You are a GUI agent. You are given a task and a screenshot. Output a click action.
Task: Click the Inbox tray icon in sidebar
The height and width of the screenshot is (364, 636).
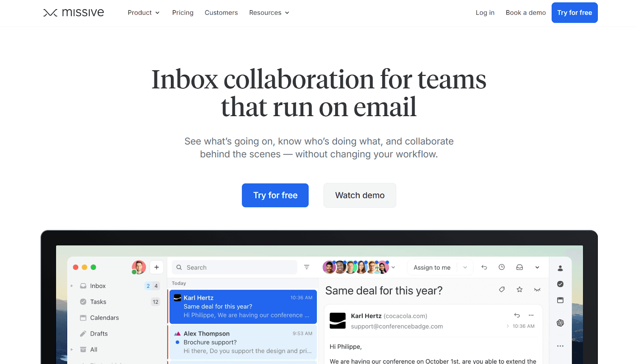tap(83, 286)
